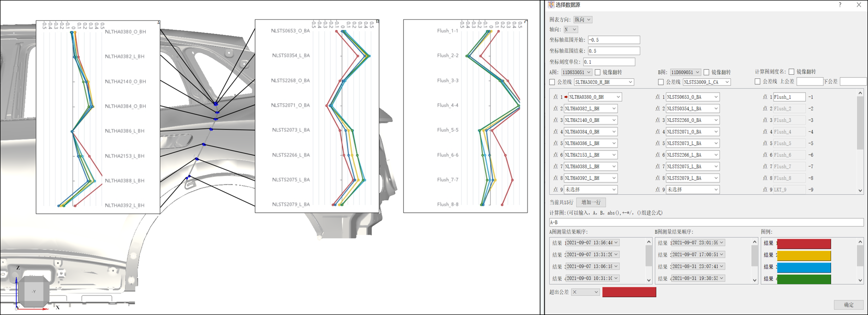Enable 镜像翻转 checkbox next to A图

click(598, 72)
